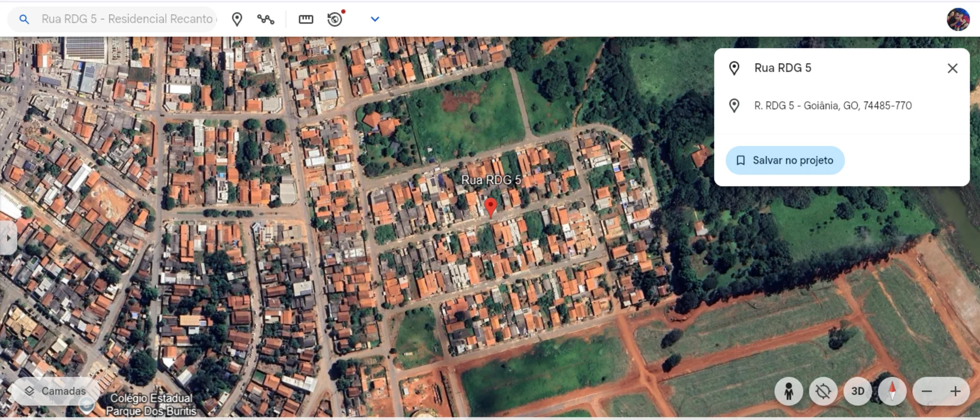Click the search magnifier icon

[x=24, y=19]
